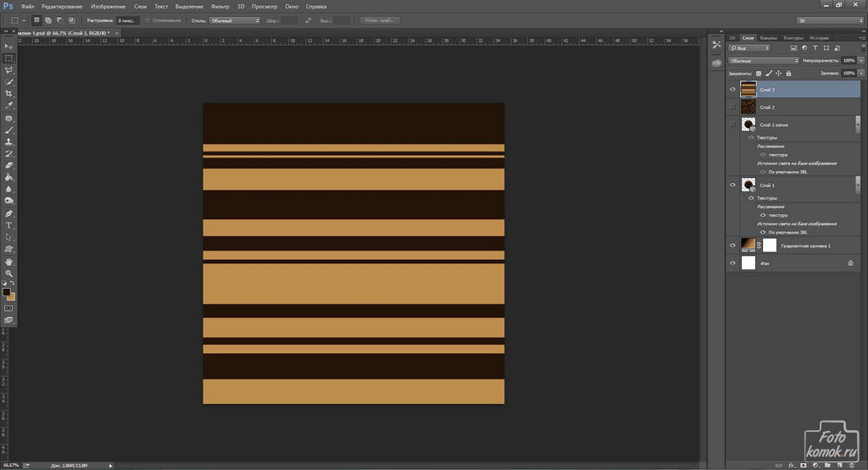
Task: Open the Фильтр menu
Action: tap(220, 6)
